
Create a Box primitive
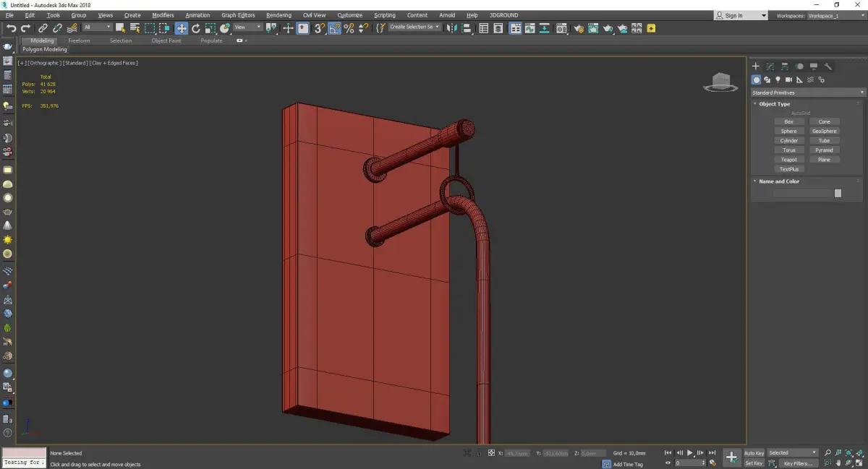pos(788,122)
